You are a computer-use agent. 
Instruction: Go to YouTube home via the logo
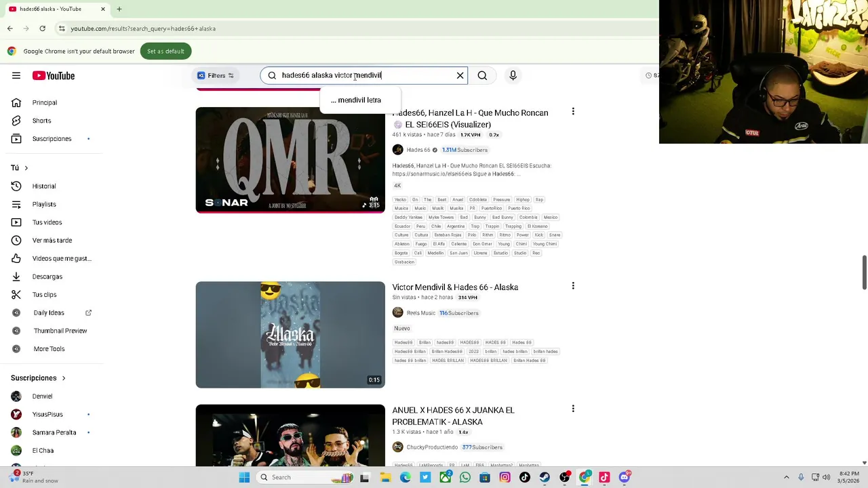point(54,75)
